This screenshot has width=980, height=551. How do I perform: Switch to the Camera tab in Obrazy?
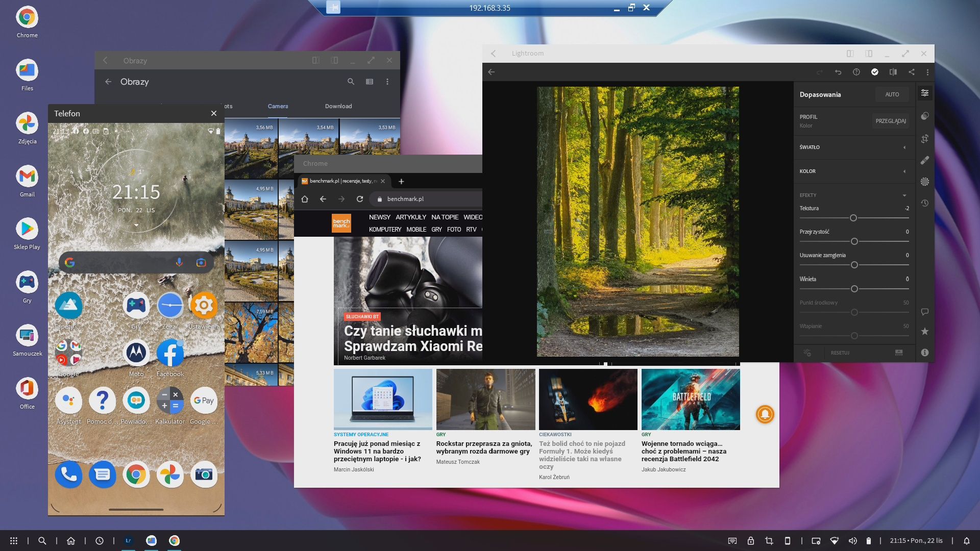pyautogui.click(x=278, y=106)
